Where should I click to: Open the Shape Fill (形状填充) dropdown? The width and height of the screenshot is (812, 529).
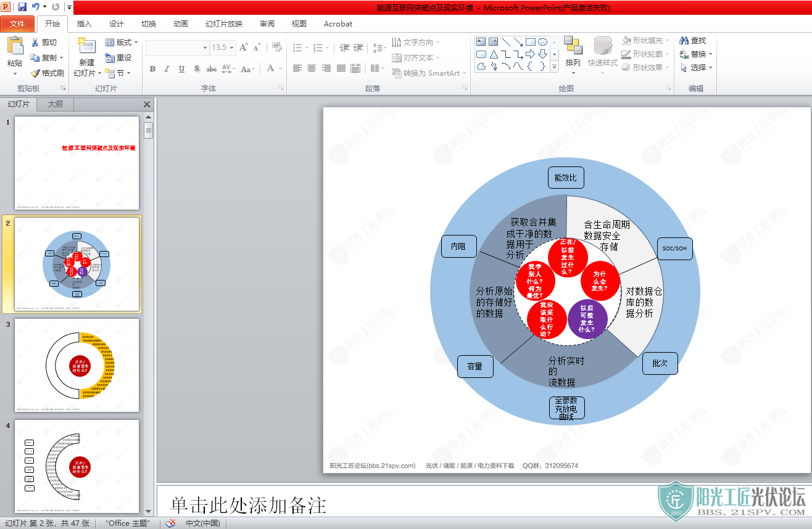[647, 41]
